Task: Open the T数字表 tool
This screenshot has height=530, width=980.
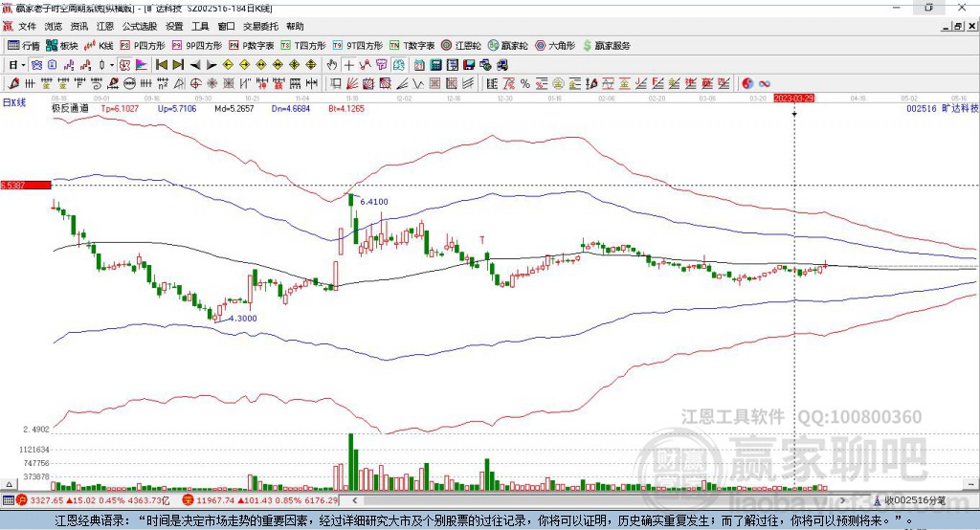Action: point(412,46)
